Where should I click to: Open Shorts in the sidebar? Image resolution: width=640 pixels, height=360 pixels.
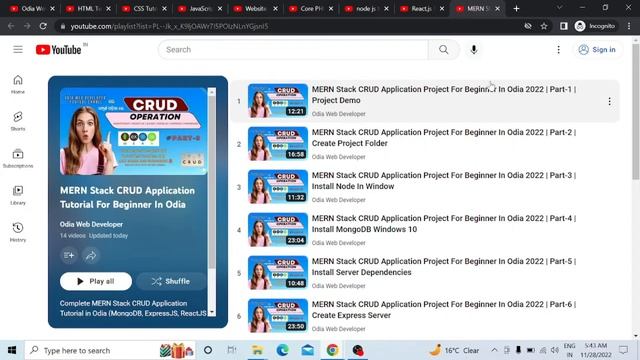click(18, 121)
